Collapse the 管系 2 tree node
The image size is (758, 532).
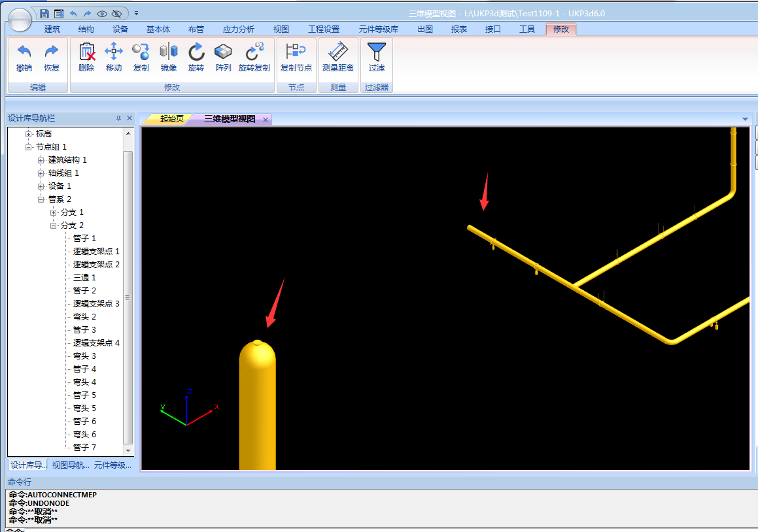pos(41,199)
